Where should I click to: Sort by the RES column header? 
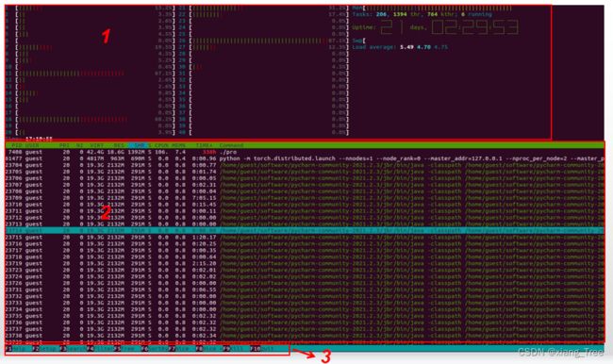[x=119, y=145]
